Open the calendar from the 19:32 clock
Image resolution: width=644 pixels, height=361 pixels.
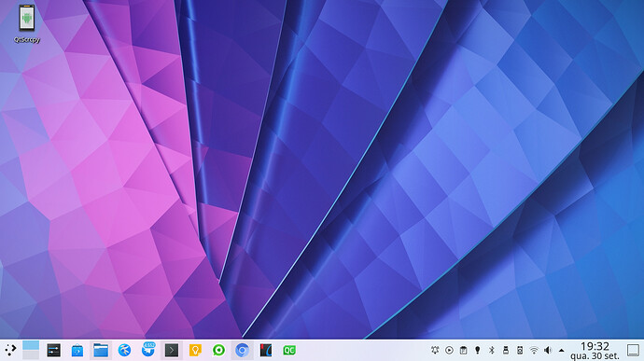coord(595,351)
